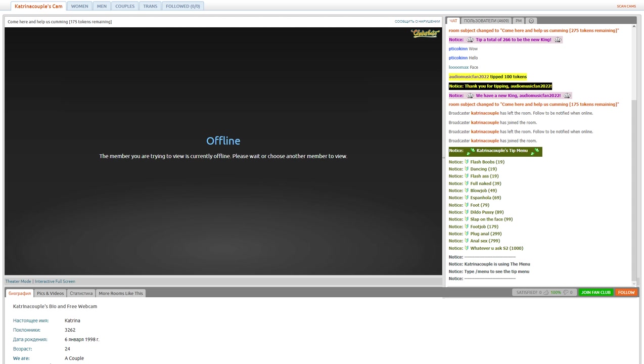Open the PM chat tab

(x=518, y=21)
